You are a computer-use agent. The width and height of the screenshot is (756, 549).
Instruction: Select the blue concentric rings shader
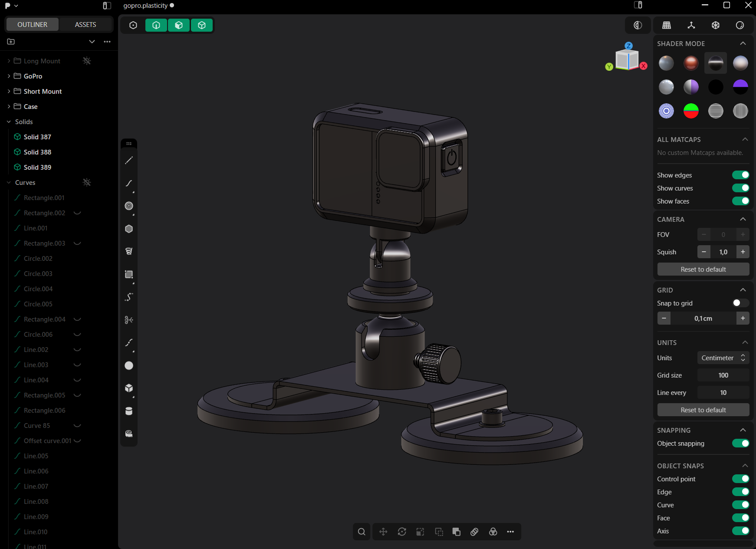[x=666, y=111]
